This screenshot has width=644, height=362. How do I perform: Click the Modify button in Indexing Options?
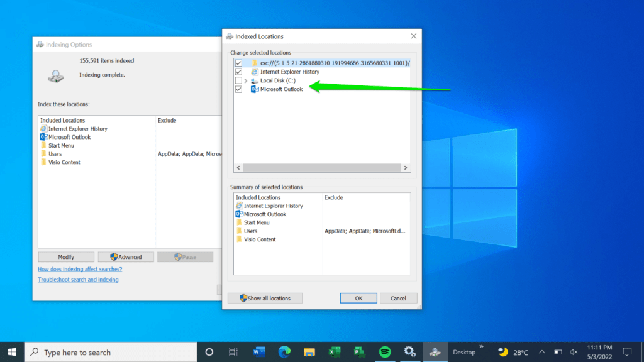pos(65,256)
